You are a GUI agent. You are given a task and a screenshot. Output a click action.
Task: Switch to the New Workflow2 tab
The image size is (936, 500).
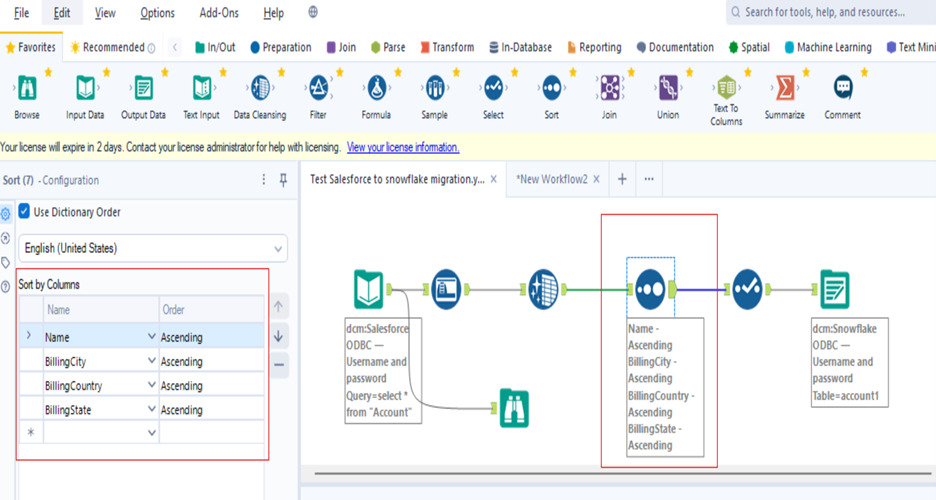tap(551, 179)
